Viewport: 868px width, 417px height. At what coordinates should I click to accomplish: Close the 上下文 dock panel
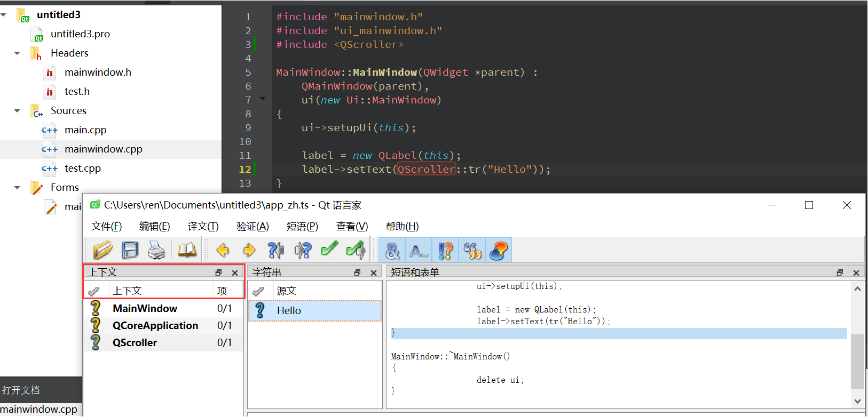(235, 272)
